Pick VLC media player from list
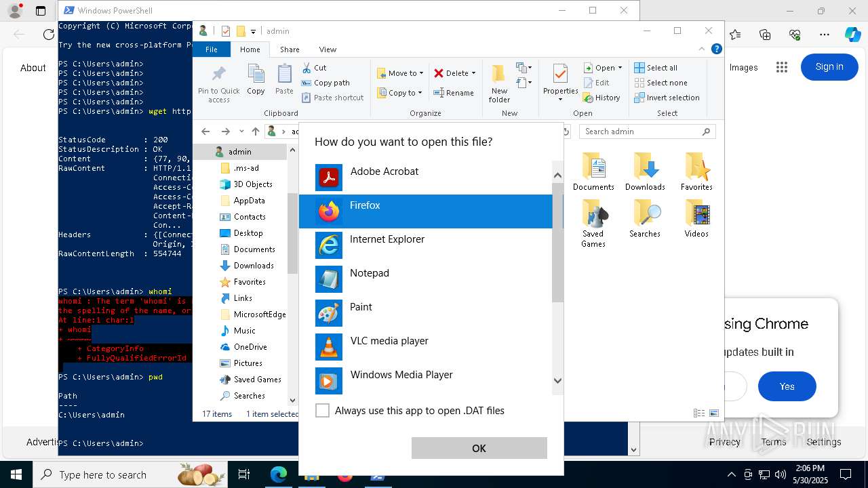This screenshot has width=868, height=488. 425,347
